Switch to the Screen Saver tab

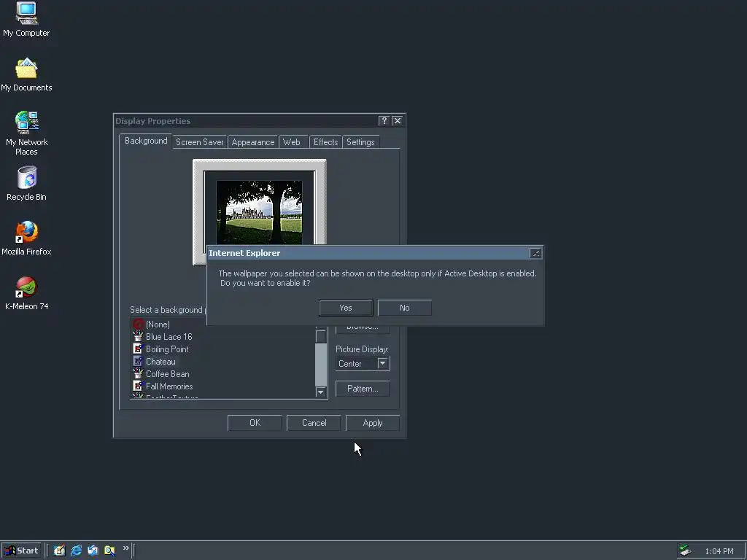tap(199, 142)
